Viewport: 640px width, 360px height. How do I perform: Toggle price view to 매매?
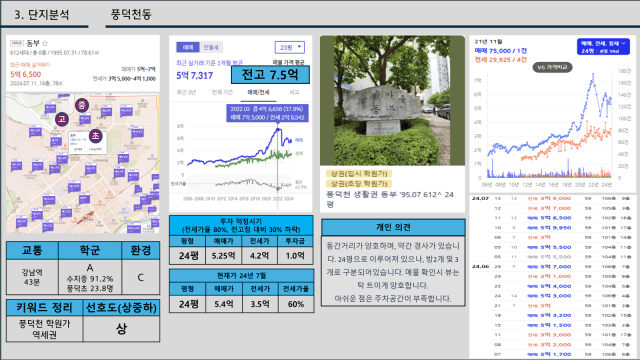click(188, 47)
